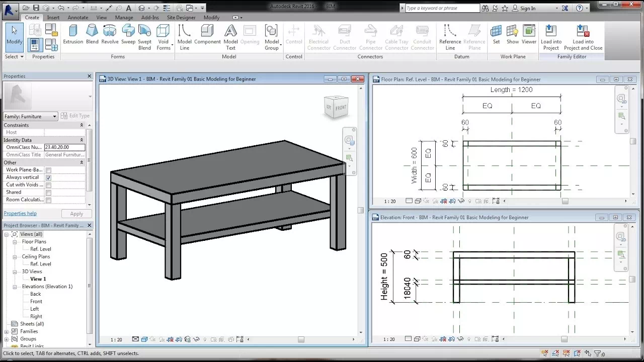This screenshot has height=362, width=644.
Task: Open the Set work plane tool
Action: point(496,35)
